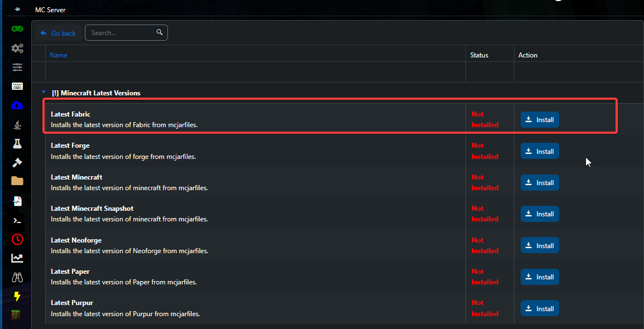Click the flask sidebar icon
This screenshot has height=329, width=644.
click(x=17, y=143)
